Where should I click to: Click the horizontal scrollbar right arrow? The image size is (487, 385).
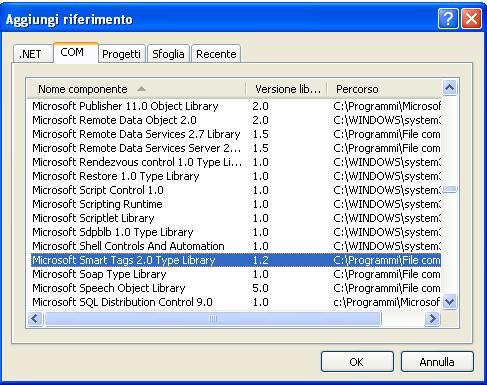[432, 319]
